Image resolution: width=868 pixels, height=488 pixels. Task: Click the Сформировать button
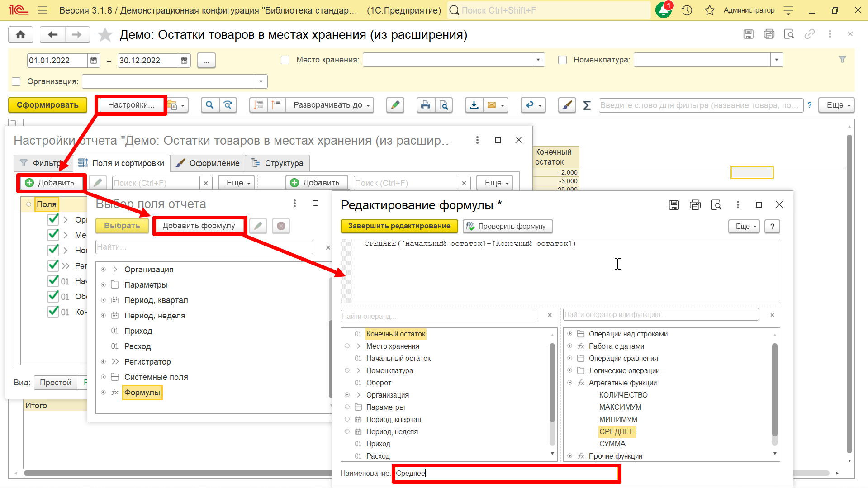tap(47, 105)
